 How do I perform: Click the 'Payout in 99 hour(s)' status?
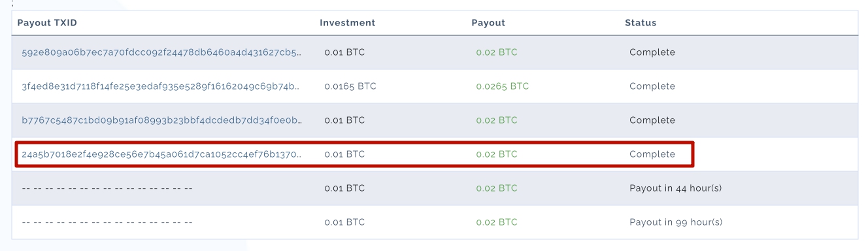pos(676,222)
